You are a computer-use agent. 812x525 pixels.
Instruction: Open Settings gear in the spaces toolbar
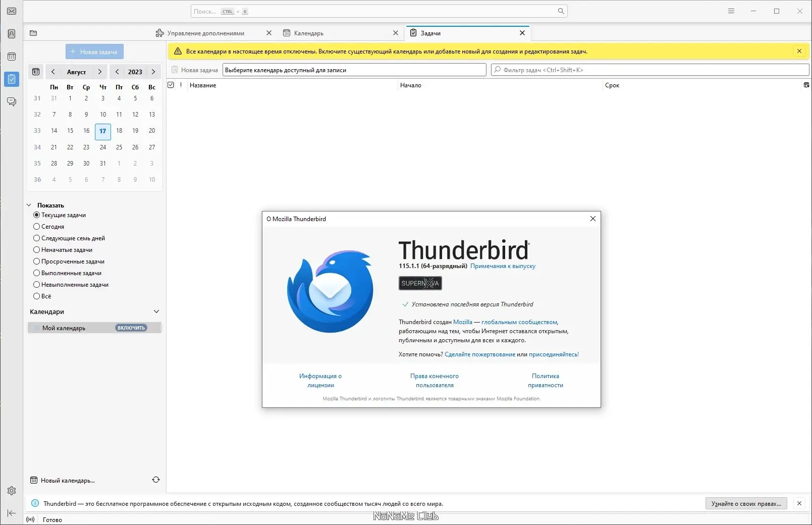pyautogui.click(x=12, y=491)
